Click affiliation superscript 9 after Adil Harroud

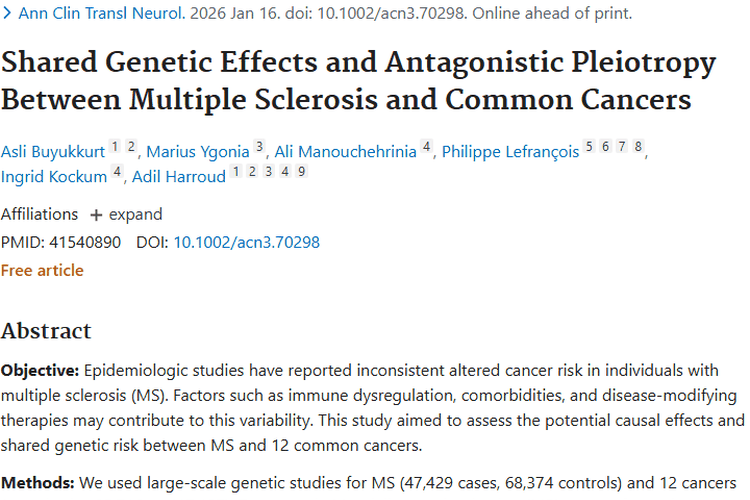coord(301,172)
